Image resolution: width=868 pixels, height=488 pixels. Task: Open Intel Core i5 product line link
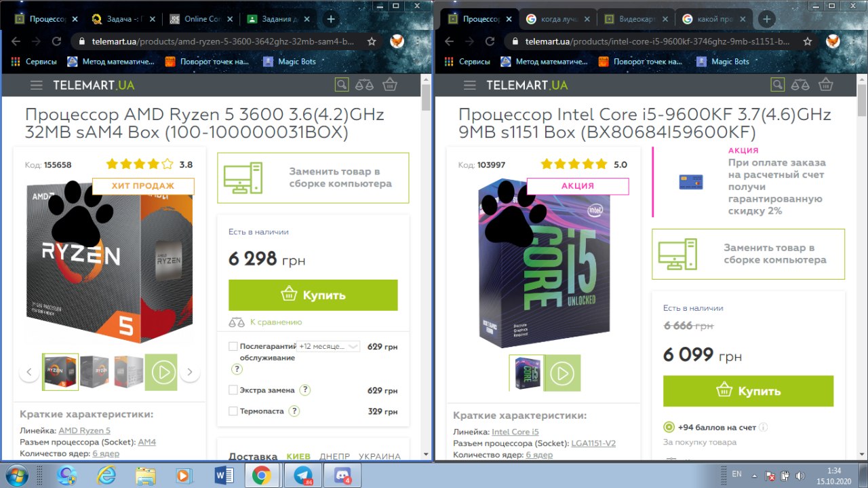click(515, 432)
